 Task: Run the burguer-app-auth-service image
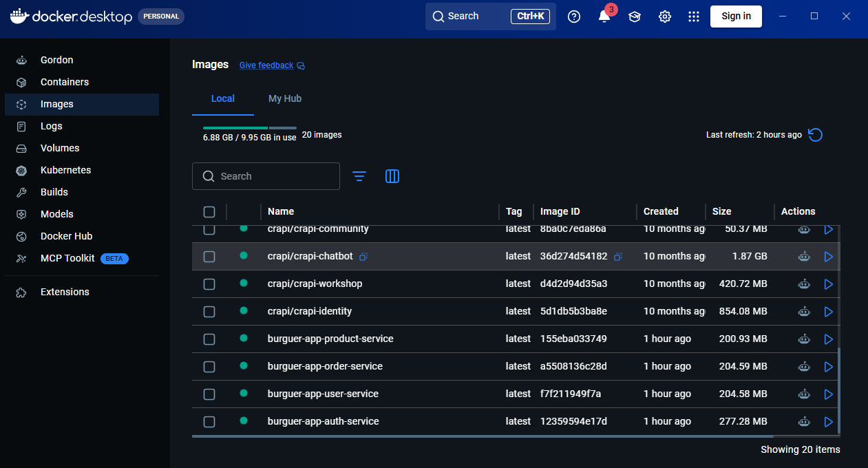[829, 422]
